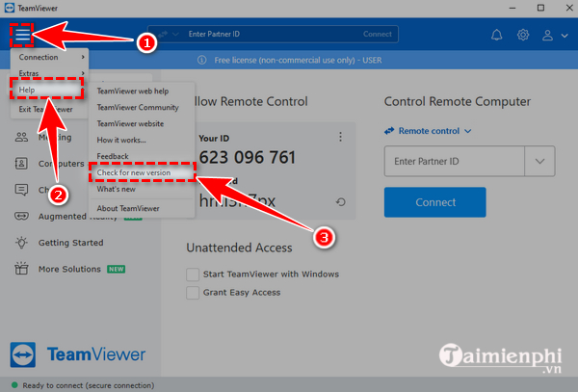Open the Meeting sidebar icon

coord(21,137)
